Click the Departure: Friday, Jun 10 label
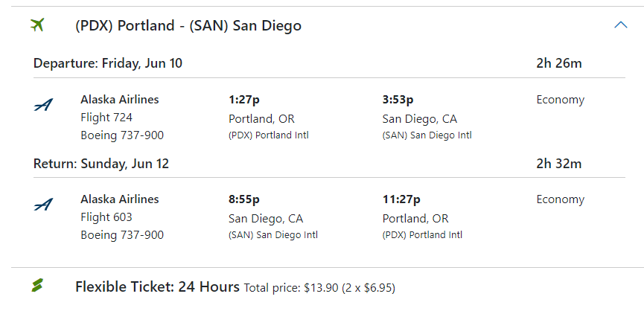This screenshot has height=314, width=644. [x=108, y=63]
